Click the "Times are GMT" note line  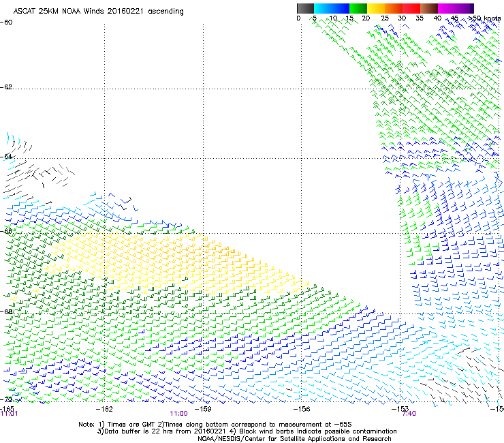tap(215, 425)
